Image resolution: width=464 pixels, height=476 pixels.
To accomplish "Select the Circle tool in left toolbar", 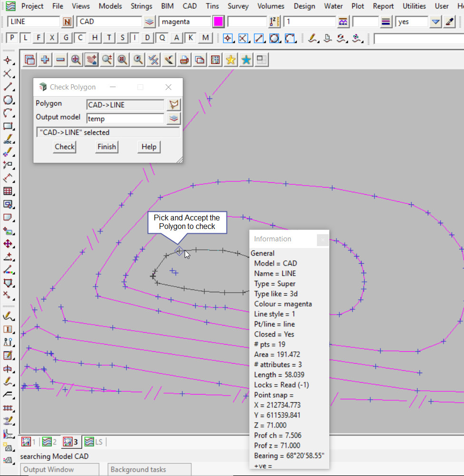I will click(8, 100).
